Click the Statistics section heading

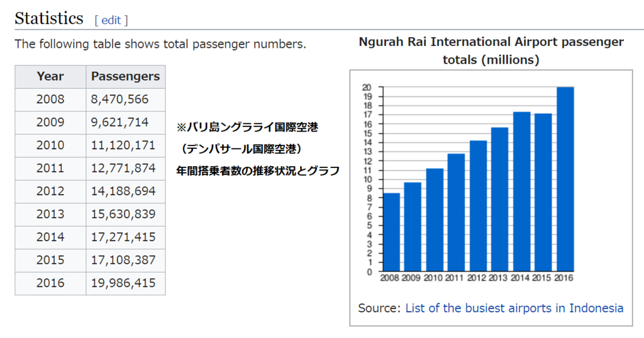49,18
